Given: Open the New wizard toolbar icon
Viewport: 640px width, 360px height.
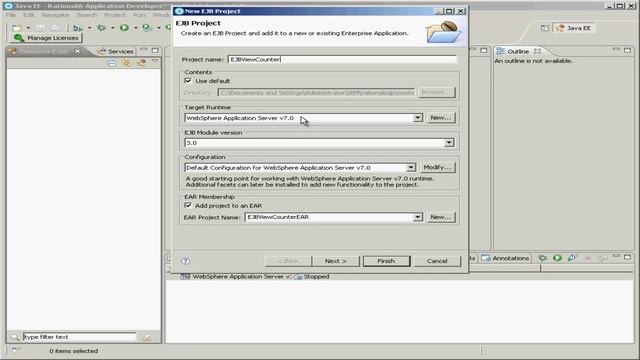Looking at the screenshot, I should pos(17,28).
